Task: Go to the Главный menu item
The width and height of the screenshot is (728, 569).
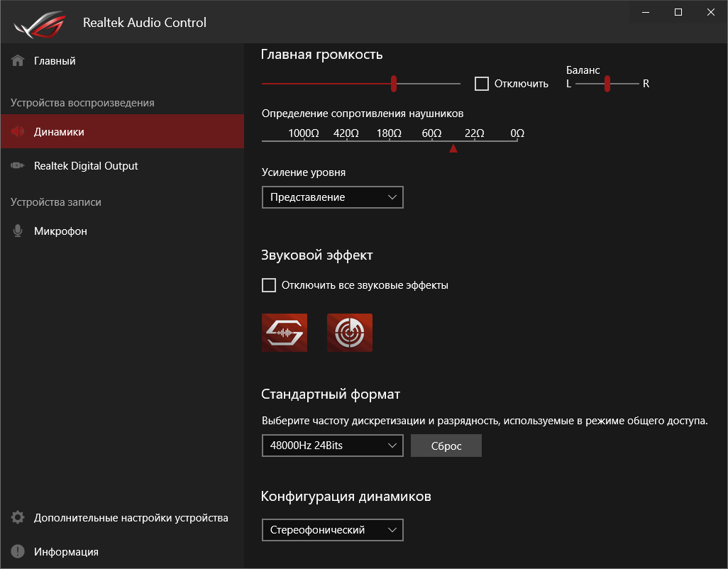Action: (x=55, y=61)
